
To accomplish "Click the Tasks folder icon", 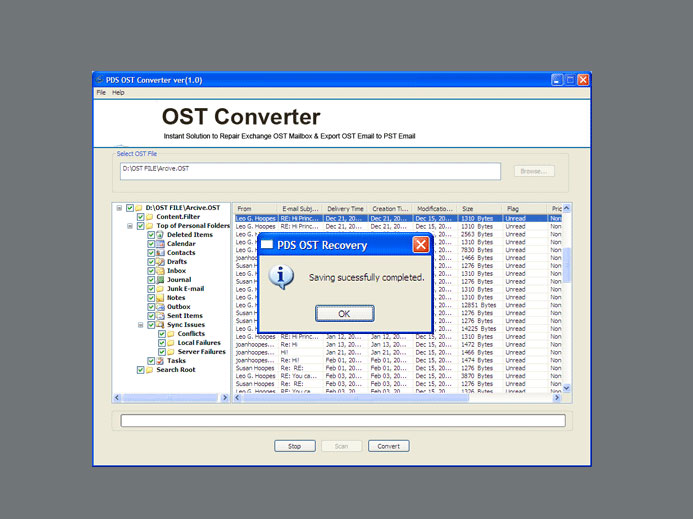I will click(160, 361).
